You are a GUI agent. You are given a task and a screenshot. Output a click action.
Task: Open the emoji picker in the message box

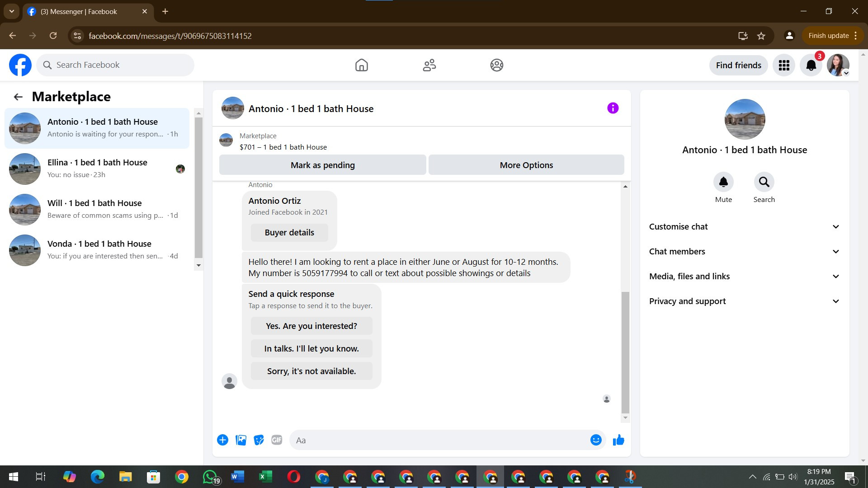(596, 440)
